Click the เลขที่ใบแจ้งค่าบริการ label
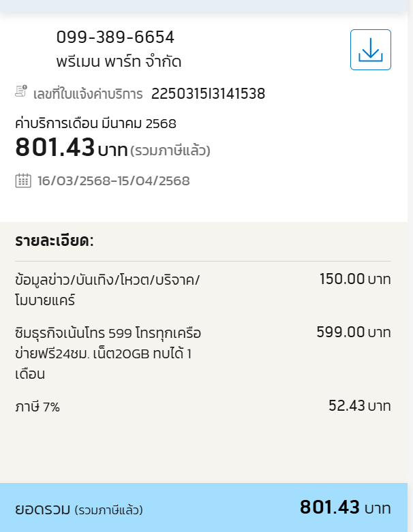Image resolution: width=413 pixels, height=532 pixels. click(88, 94)
